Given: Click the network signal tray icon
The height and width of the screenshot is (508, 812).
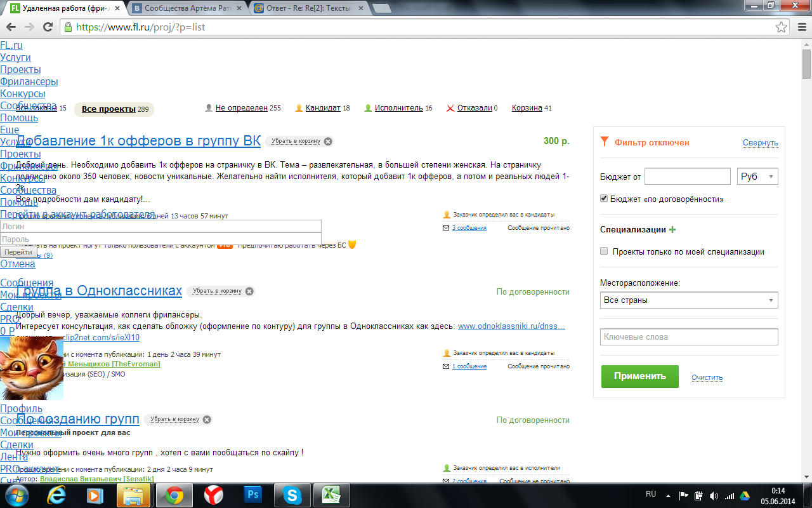Looking at the screenshot, I should 730,496.
